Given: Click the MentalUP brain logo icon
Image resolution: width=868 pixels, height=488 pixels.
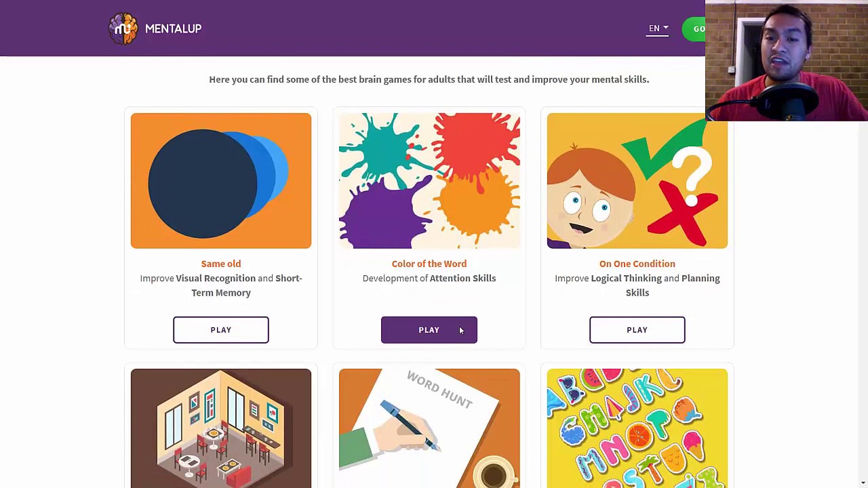Looking at the screenshot, I should click(123, 28).
